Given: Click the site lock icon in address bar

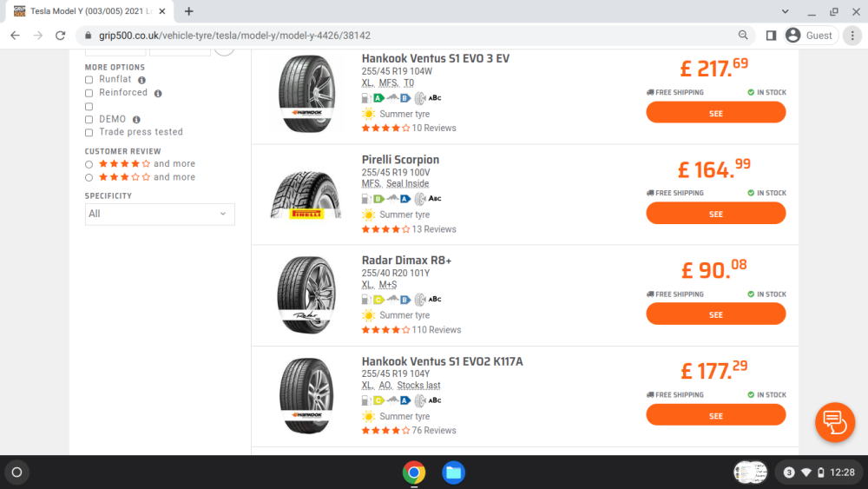Looking at the screenshot, I should tap(88, 36).
